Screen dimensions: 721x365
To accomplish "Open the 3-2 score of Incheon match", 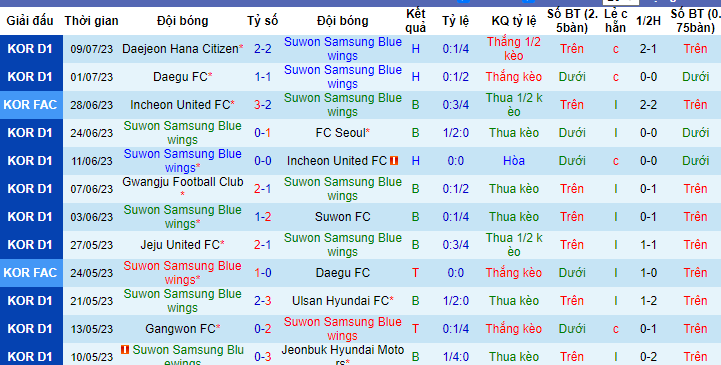I will [x=263, y=105].
